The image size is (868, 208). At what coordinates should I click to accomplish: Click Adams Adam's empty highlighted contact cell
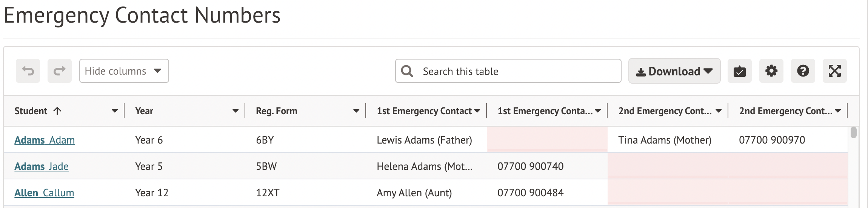click(x=547, y=140)
